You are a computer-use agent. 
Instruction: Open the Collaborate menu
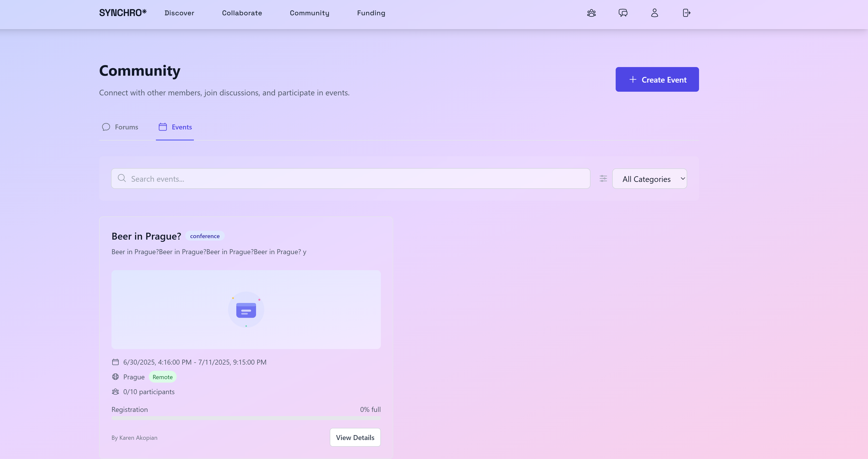click(x=242, y=13)
